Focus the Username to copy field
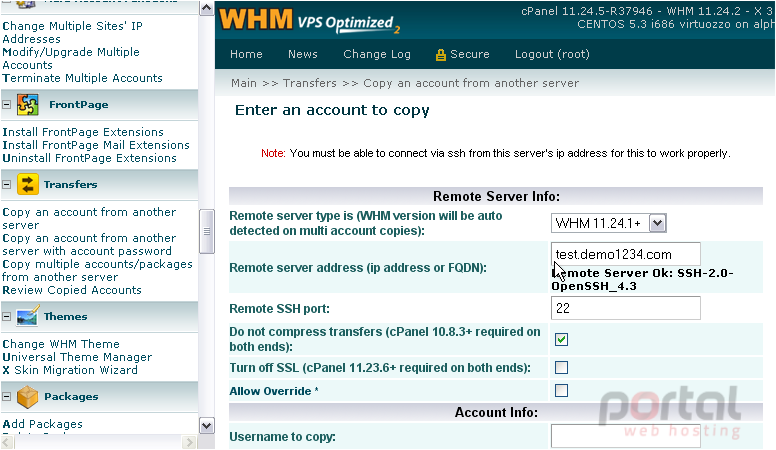Screen dimensions: 776x450 point(626,436)
